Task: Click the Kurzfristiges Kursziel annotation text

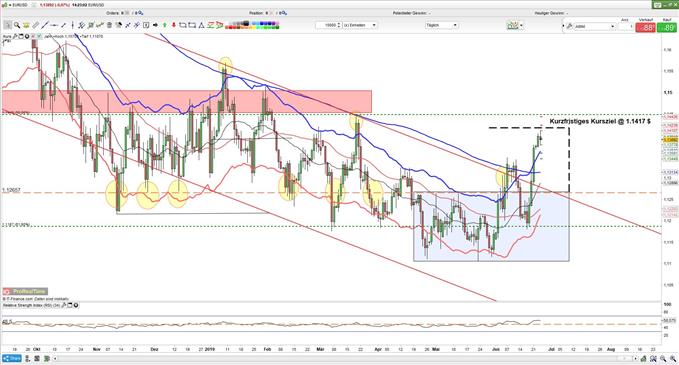Action: coord(600,121)
